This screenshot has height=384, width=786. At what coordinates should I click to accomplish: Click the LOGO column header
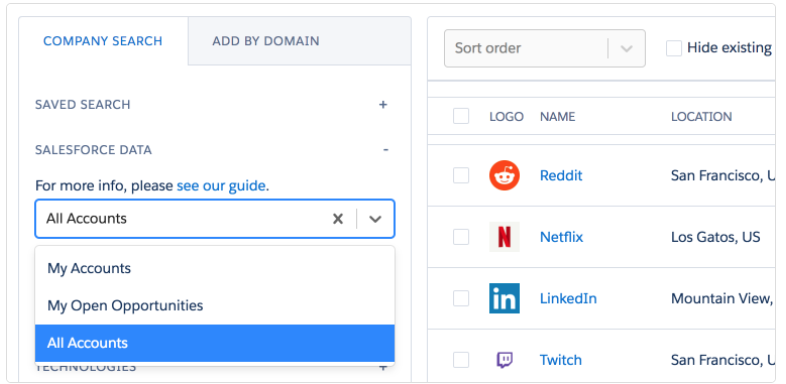click(506, 117)
